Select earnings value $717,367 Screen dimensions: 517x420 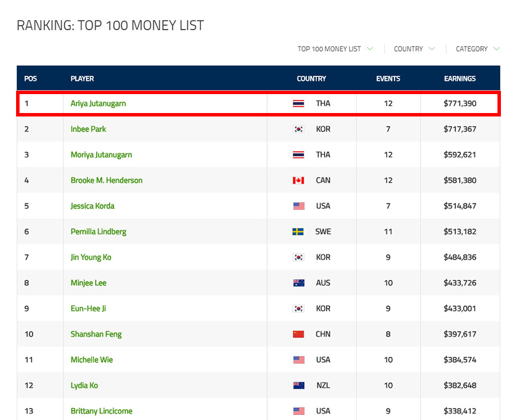[x=460, y=129]
